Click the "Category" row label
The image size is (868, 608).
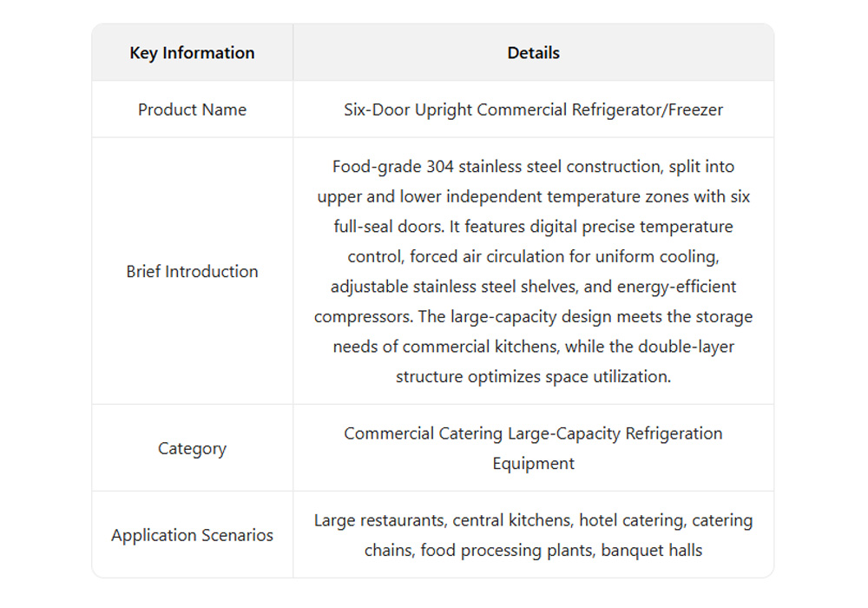click(192, 448)
